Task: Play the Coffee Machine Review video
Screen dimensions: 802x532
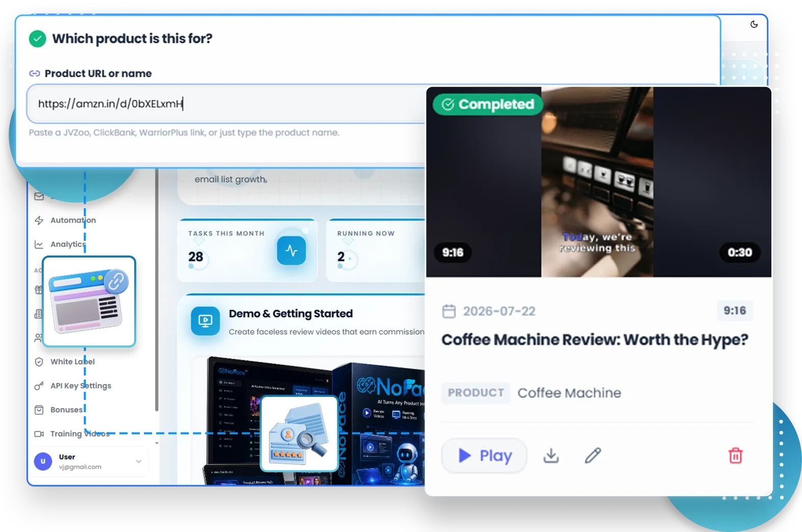Action: (484, 455)
